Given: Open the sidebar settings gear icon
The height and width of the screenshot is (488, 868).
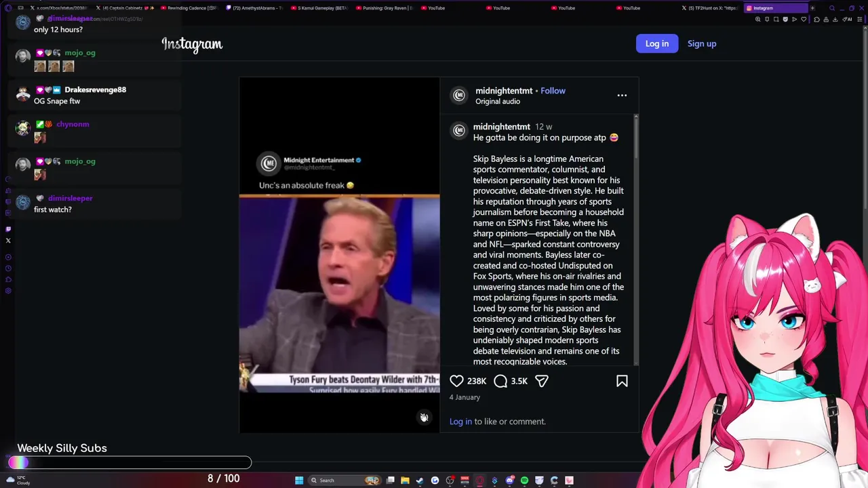Looking at the screenshot, I should [8, 291].
